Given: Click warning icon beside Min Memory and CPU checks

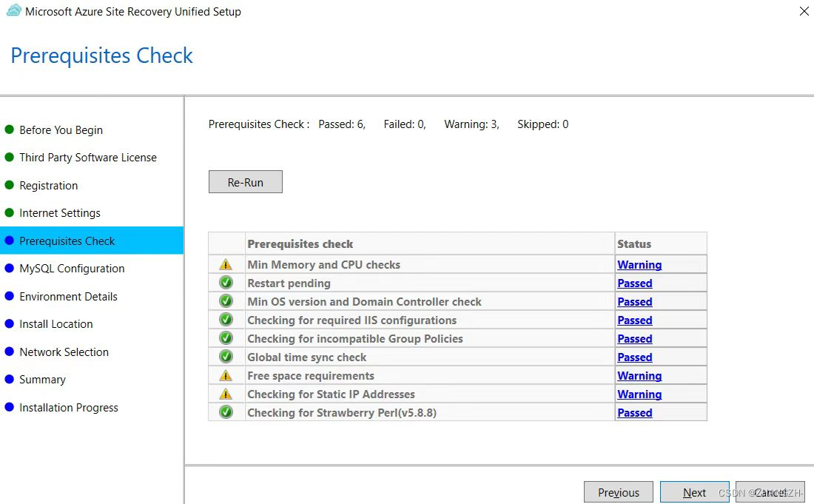Looking at the screenshot, I should pos(226,264).
